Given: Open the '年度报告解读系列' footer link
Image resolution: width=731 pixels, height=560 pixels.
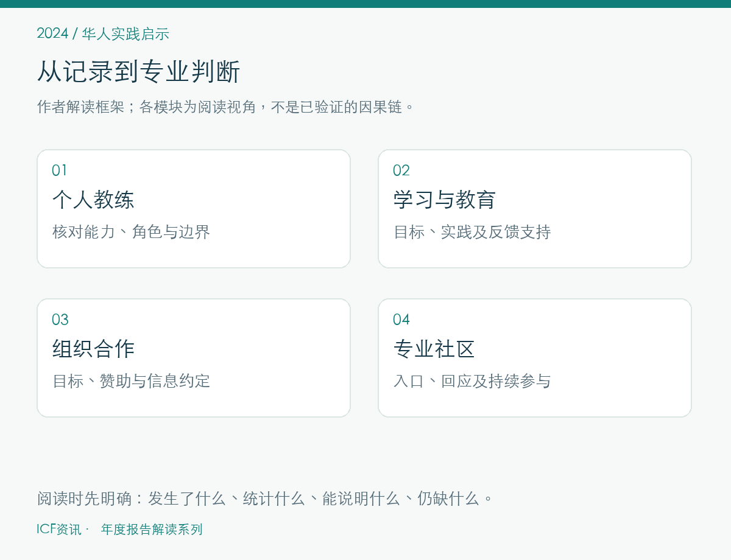Looking at the screenshot, I should [x=152, y=530].
